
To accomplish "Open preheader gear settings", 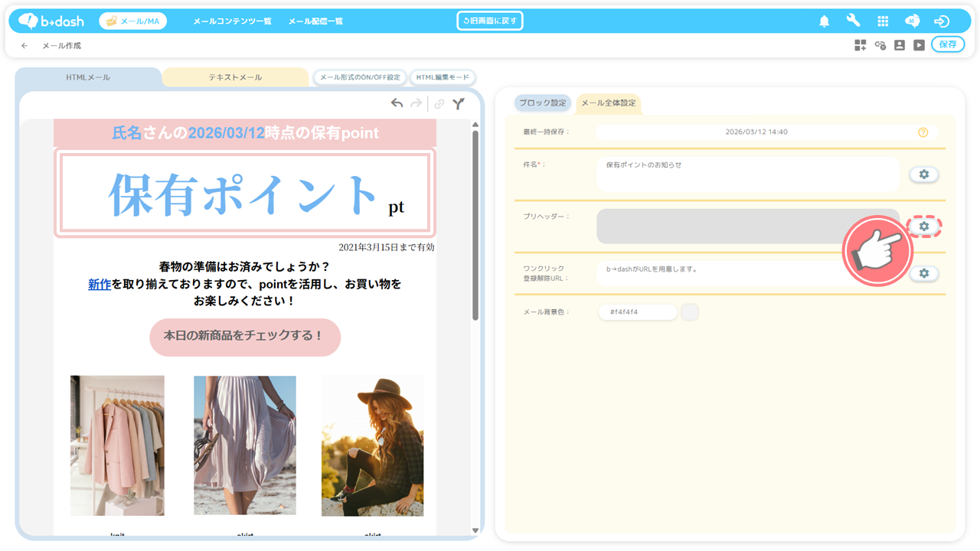I will pyautogui.click(x=924, y=227).
